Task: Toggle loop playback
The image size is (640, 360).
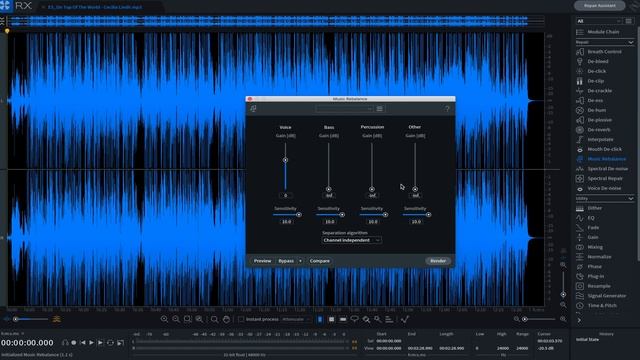Action: click(110, 343)
